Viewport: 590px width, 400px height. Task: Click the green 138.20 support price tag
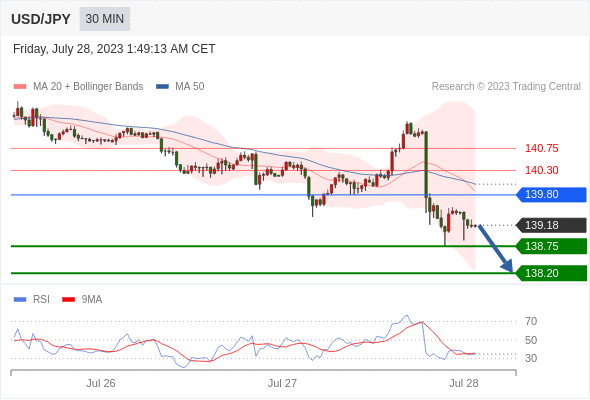[551, 273]
